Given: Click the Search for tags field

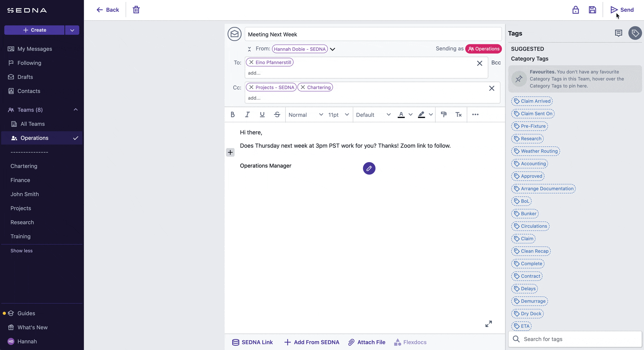Looking at the screenshot, I should tap(575, 339).
